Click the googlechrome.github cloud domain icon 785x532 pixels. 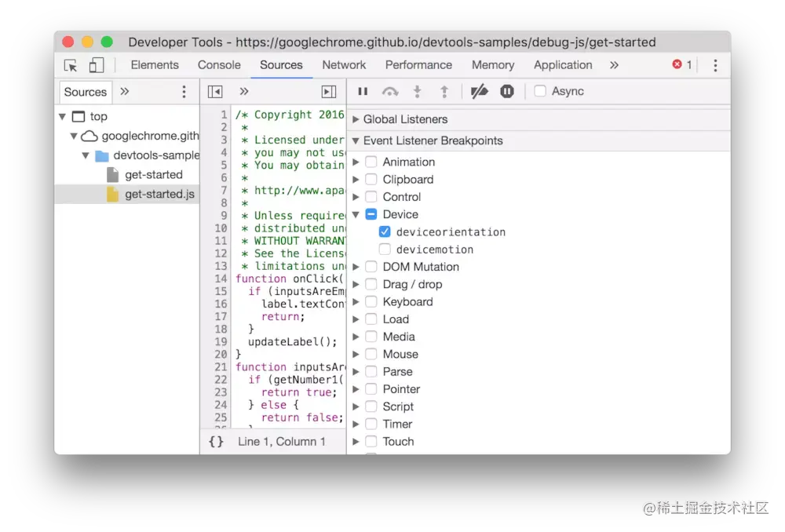(x=89, y=136)
